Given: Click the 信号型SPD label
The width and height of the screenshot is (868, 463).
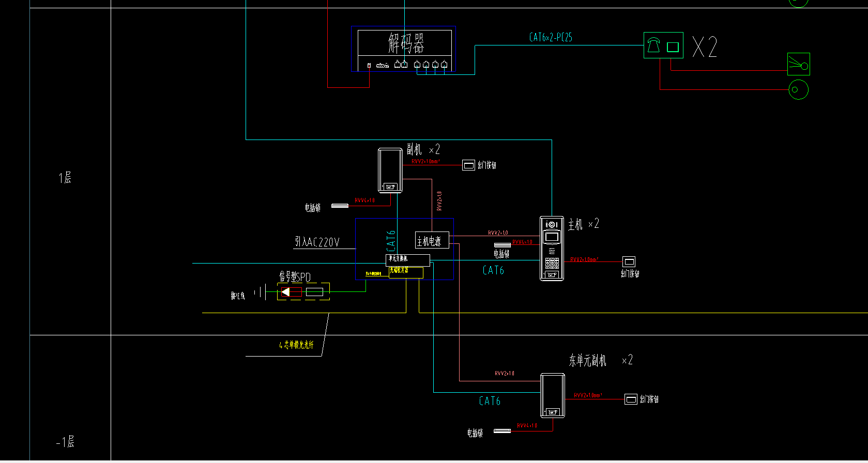Looking at the screenshot, I should coord(295,277).
